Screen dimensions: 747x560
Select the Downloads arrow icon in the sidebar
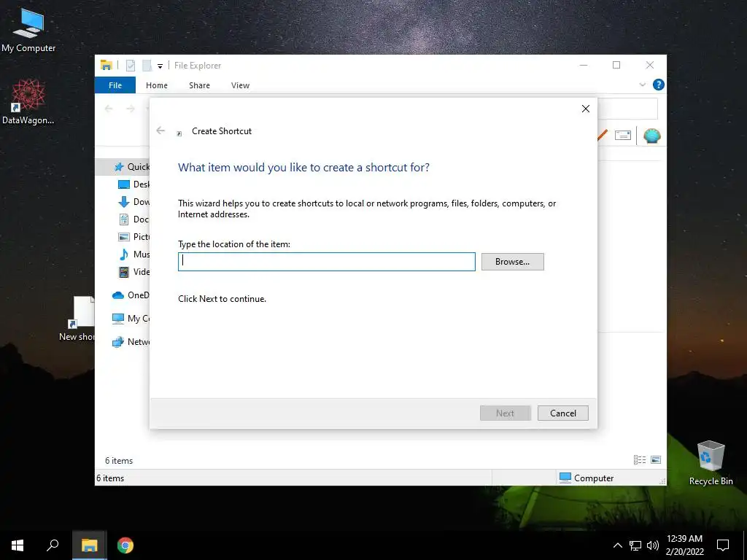click(x=124, y=202)
